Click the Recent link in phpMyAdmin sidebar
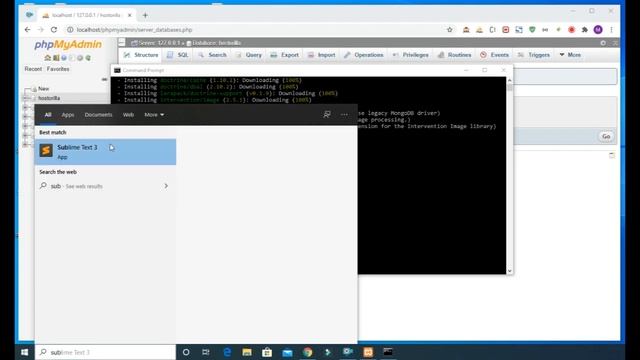 pos(33,69)
